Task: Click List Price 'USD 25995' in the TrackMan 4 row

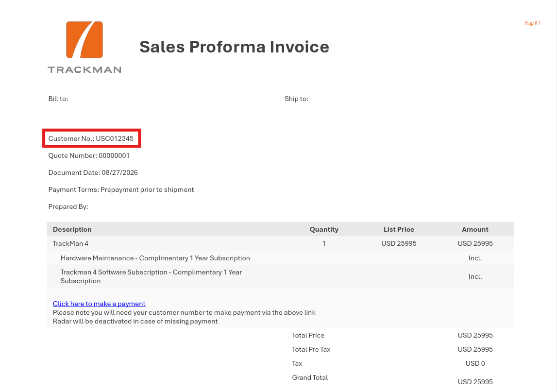Action: [399, 243]
